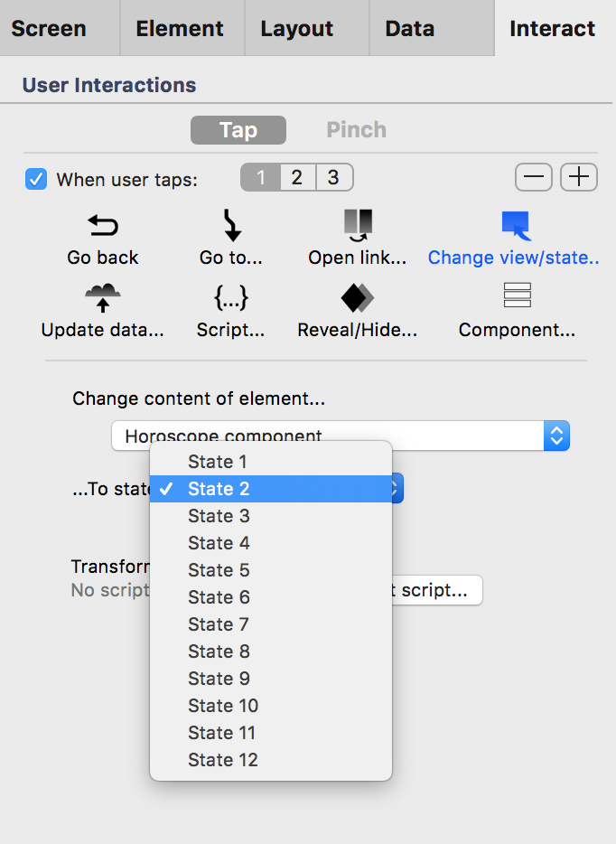Image resolution: width=616 pixels, height=844 pixels.
Task: Select the Component stack icon
Action: (x=517, y=296)
